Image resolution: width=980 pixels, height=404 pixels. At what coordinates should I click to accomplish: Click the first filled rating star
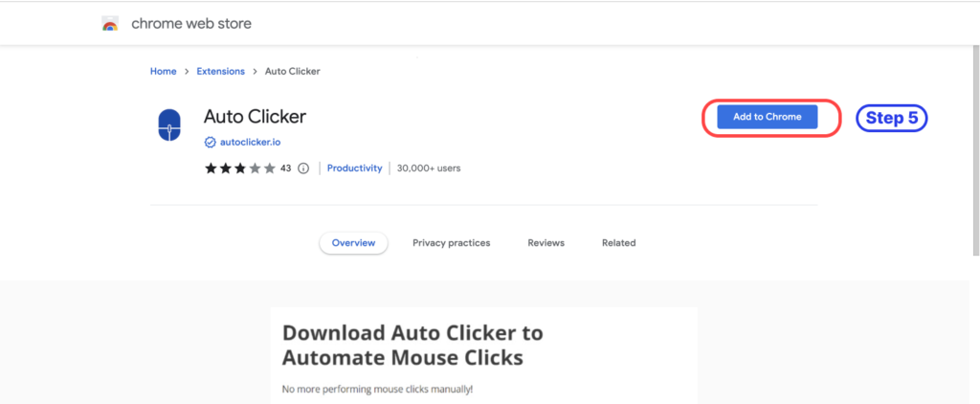tap(211, 168)
